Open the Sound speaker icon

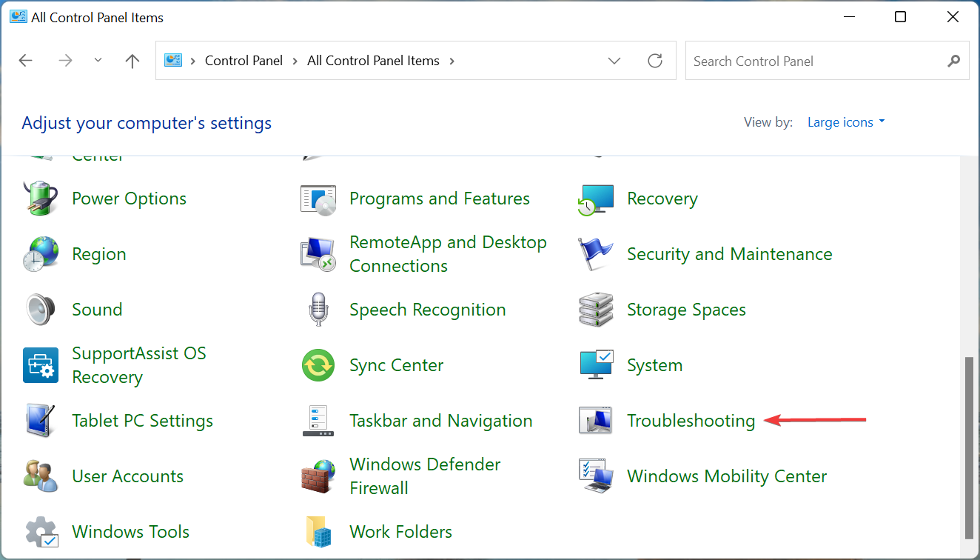pyautogui.click(x=41, y=310)
